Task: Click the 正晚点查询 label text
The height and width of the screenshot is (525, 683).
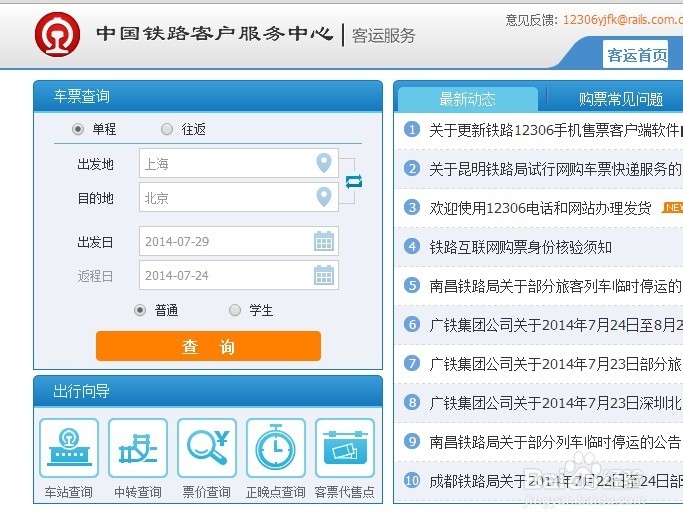Action: [276, 492]
